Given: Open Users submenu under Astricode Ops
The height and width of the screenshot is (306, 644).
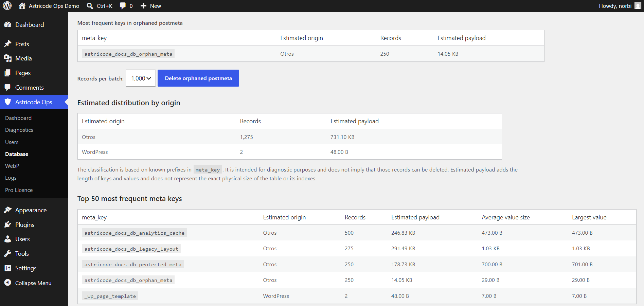Looking at the screenshot, I should 12,142.
